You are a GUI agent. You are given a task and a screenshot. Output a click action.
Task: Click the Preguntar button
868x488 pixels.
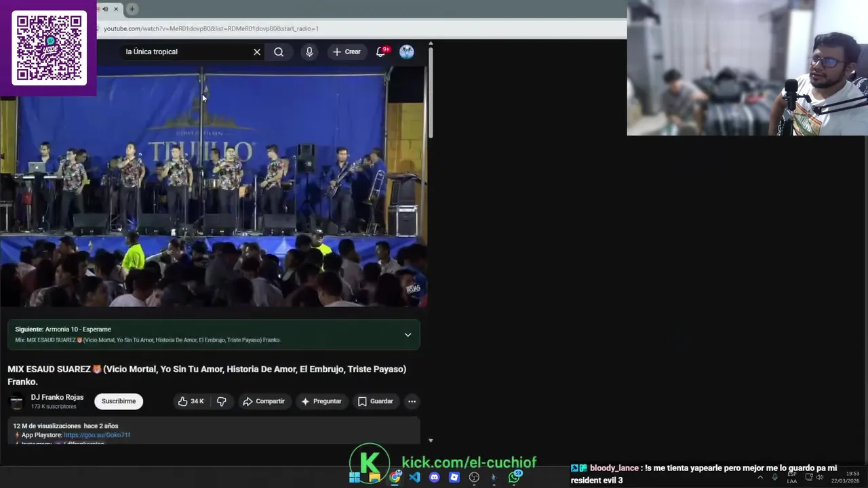tap(321, 401)
